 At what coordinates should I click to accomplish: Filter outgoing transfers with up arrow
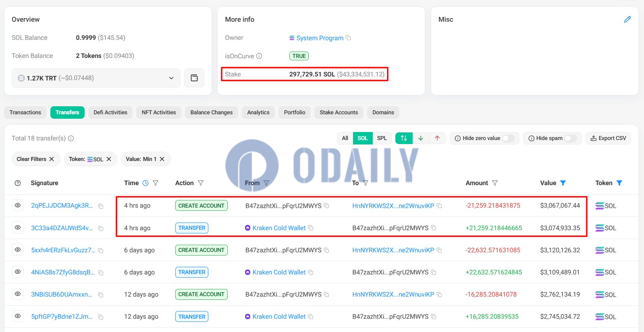coord(437,138)
